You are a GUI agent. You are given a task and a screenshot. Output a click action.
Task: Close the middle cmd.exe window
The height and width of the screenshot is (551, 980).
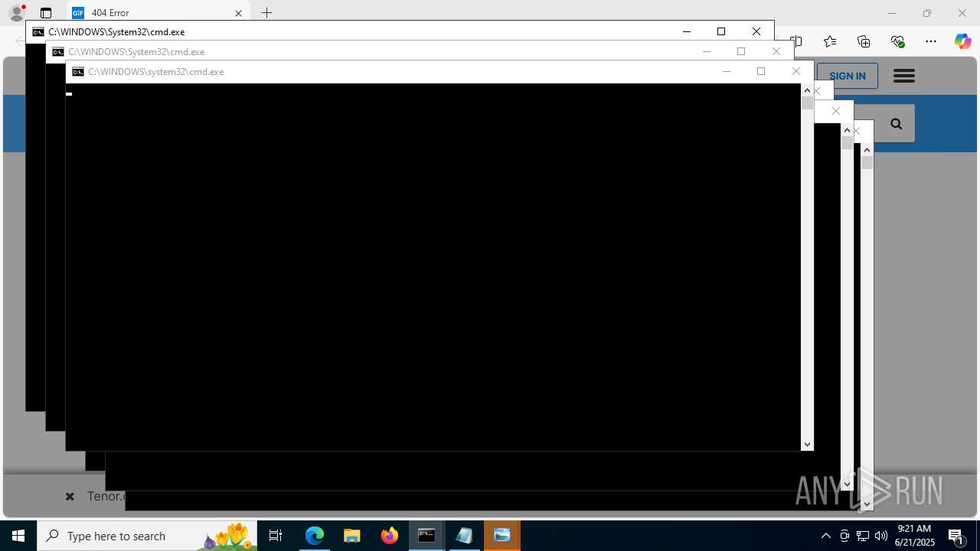(x=776, y=51)
